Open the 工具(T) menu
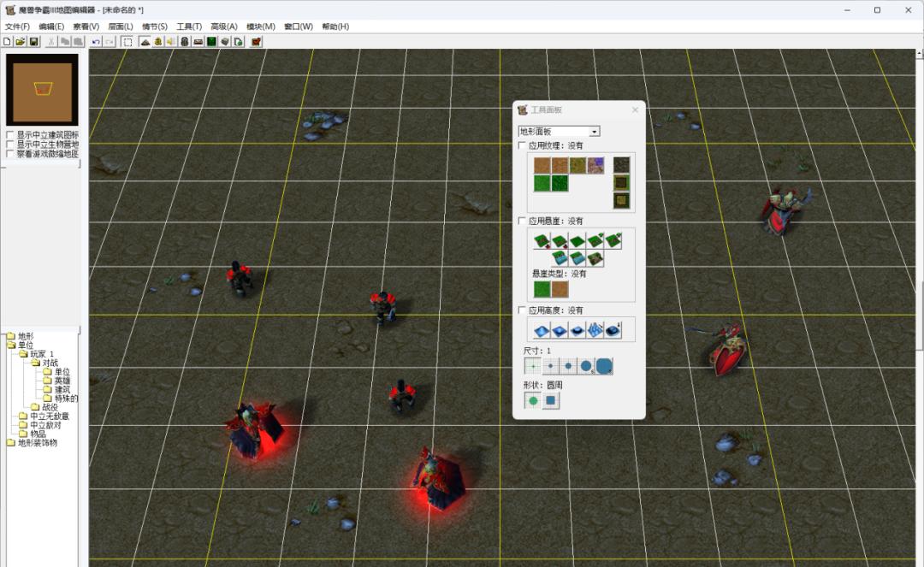 pos(189,27)
